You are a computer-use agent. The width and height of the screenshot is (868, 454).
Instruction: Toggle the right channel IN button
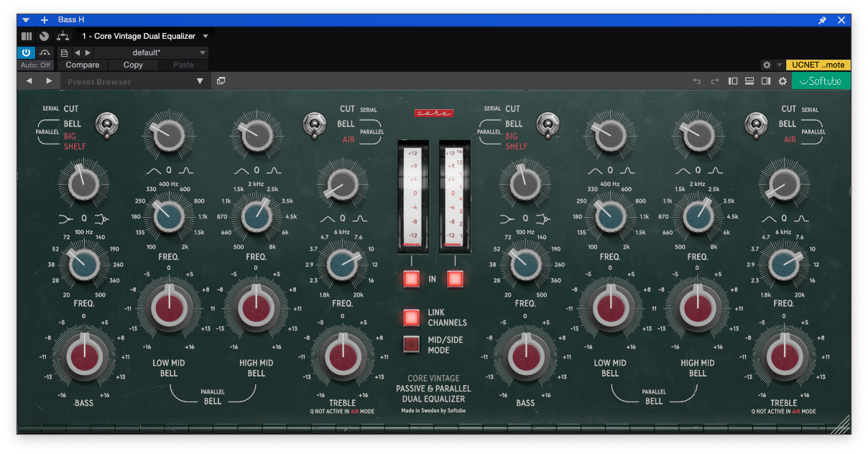tap(454, 279)
